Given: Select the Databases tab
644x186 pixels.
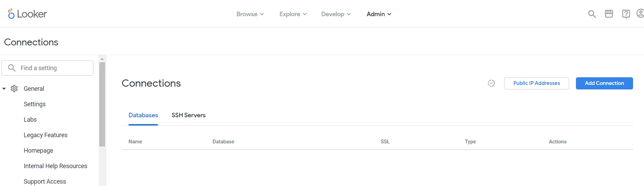Looking at the screenshot, I should 143,115.
